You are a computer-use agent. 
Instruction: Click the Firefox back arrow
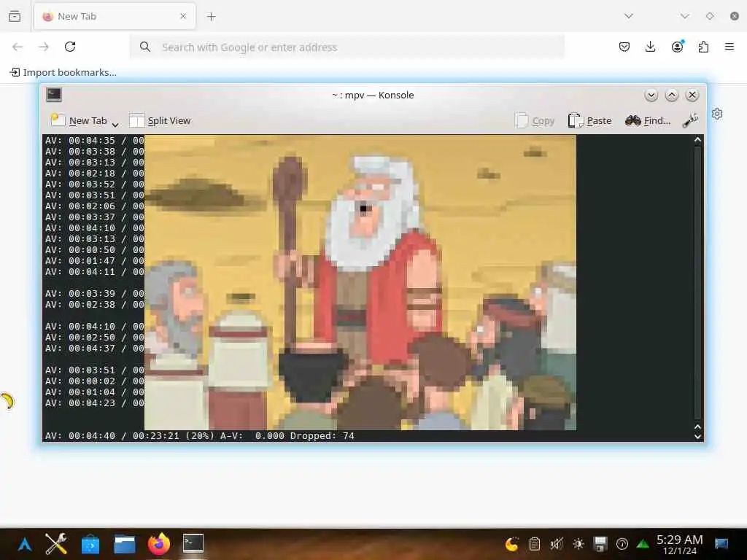18,47
